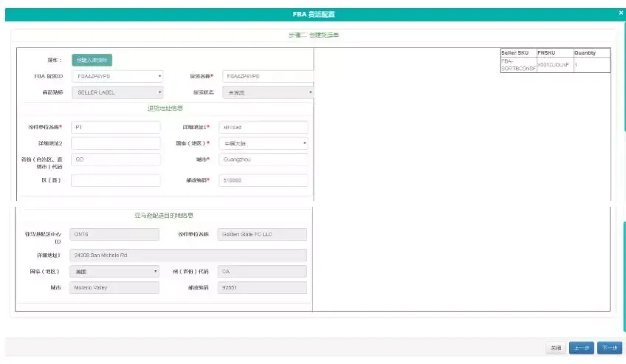Click the Amazon destination info section heading
Screen dimensions: 626x364
point(164,216)
